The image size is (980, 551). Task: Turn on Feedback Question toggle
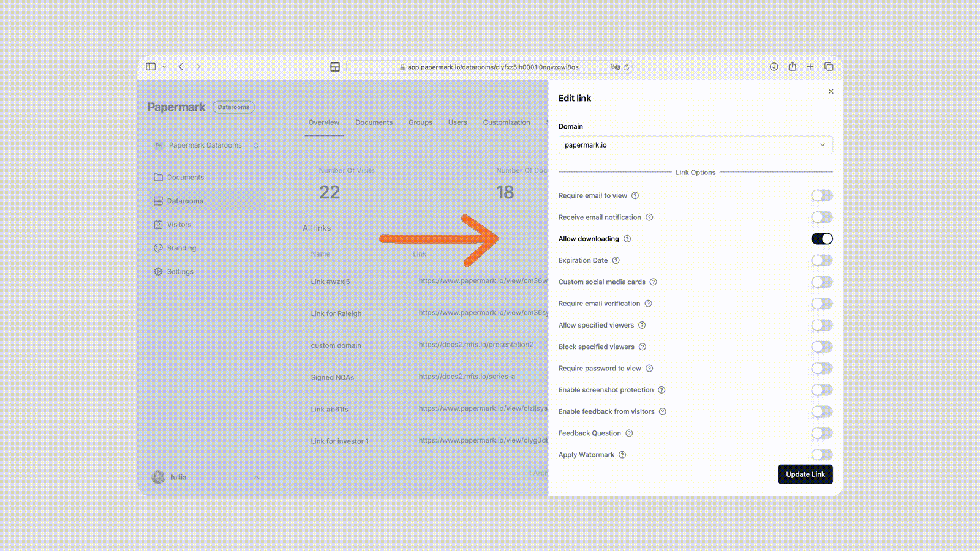click(x=822, y=433)
